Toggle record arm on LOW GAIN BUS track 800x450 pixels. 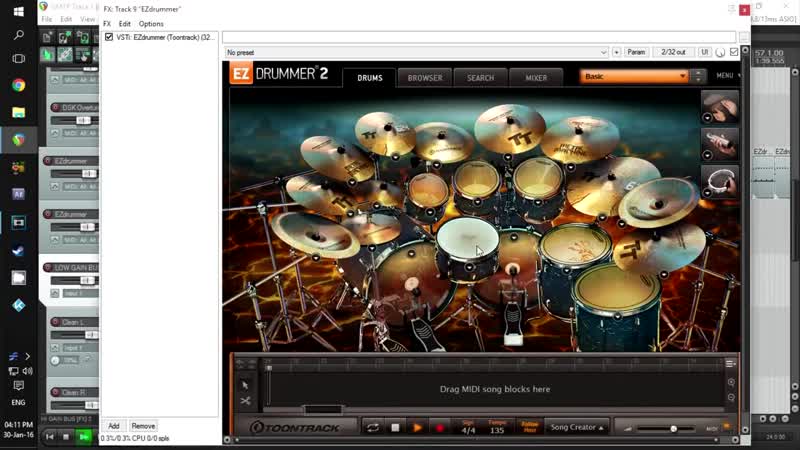click(x=47, y=267)
